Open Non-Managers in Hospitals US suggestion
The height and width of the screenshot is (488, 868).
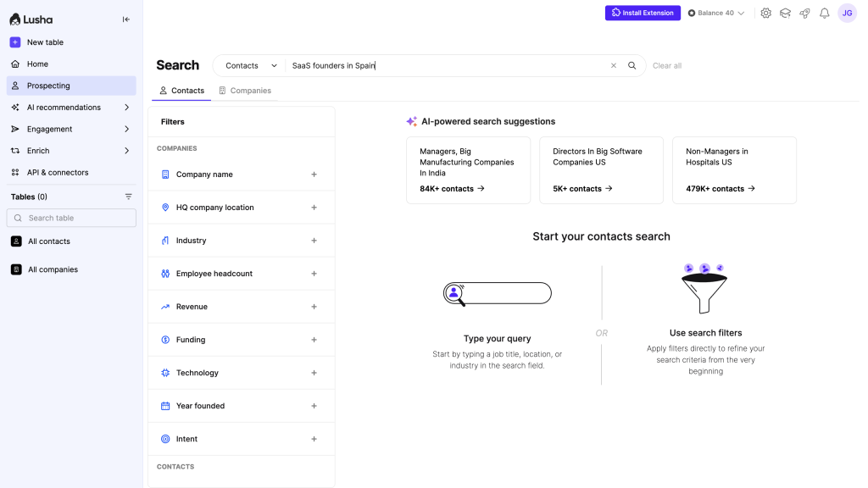[x=734, y=170]
